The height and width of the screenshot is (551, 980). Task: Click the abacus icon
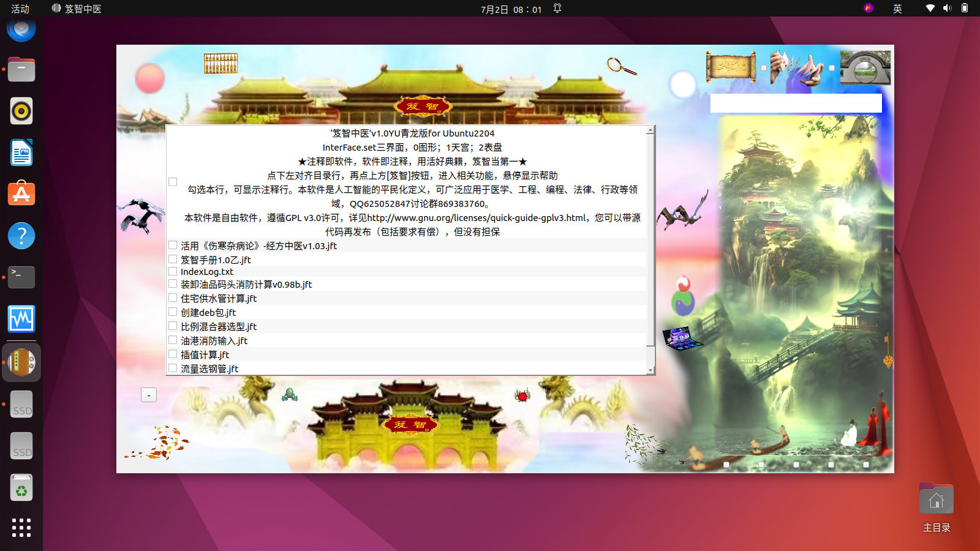(221, 64)
